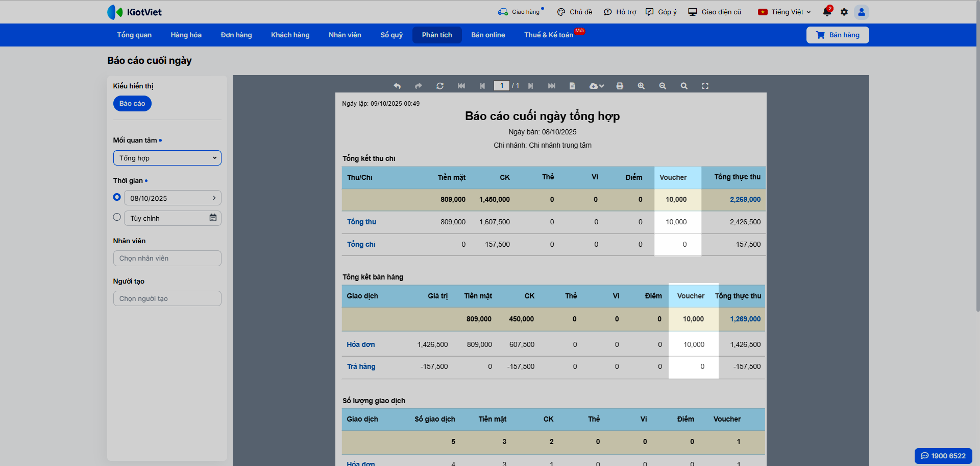Open Hỗ trợ support
This screenshot has width=980, height=466.
[x=620, y=12]
